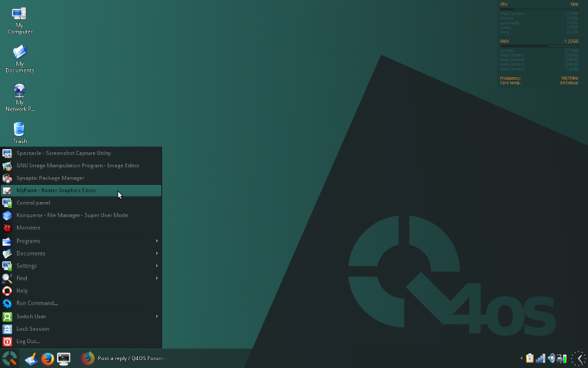588x368 pixels.
Task: Click the show desktop icon in taskbar
Action: (x=31, y=358)
